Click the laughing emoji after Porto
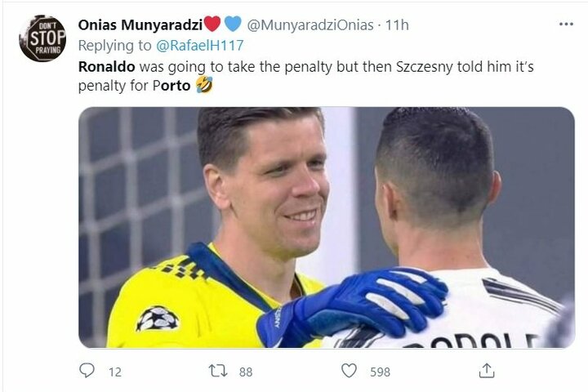The width and height of the screenshot is (588, 392). click(204, 85)
